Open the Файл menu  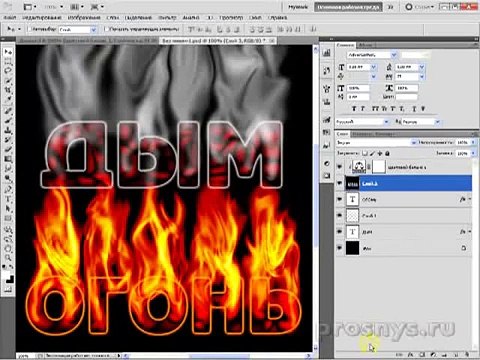pos(10,17)
